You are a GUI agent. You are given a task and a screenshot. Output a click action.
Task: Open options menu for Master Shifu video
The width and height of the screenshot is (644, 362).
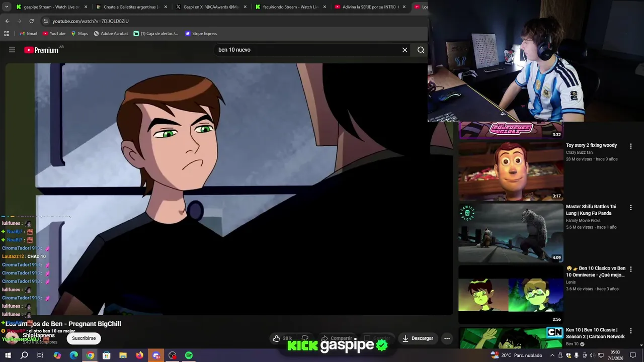coord(631,207)
